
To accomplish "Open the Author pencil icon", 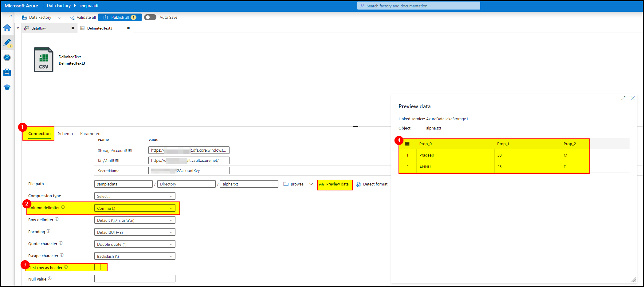I will click(7, 42).
